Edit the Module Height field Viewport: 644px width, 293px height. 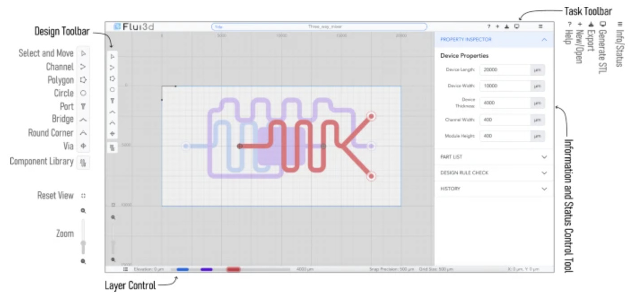coord(505,136)
